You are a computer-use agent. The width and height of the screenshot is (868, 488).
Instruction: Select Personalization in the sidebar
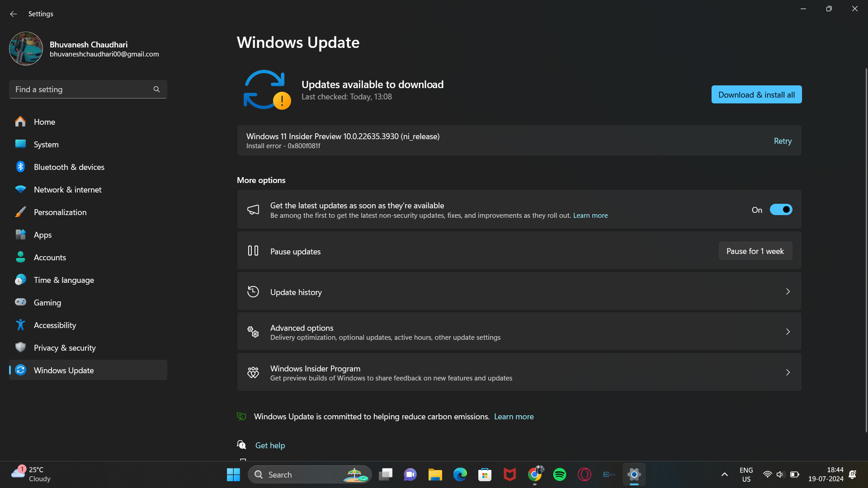click(60, 212)
